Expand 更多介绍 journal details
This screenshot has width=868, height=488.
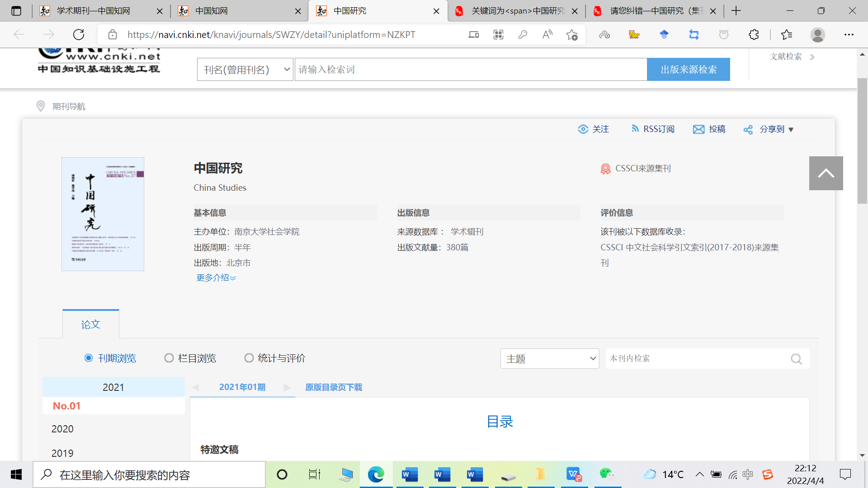pos(216,278)
